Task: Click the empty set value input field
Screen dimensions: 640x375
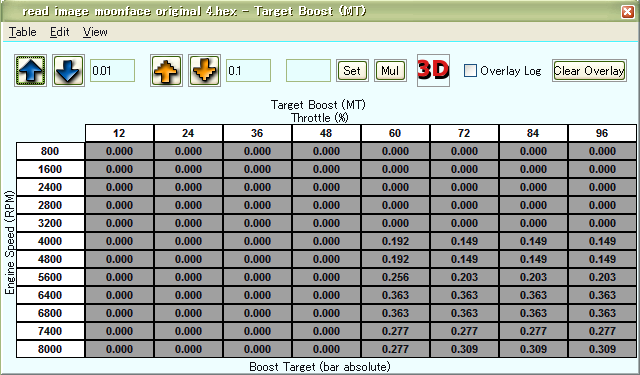Action: (308, 71)
